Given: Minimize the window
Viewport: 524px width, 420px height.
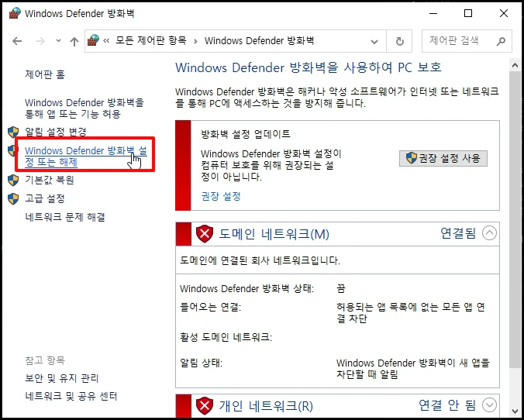Looking at the screenshot, I should click(x=433, y=13).
